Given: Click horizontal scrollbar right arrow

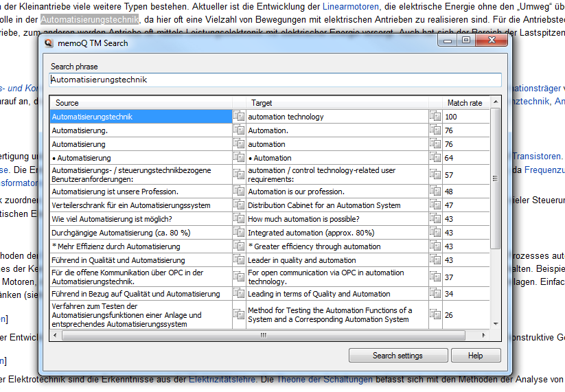Looking at the screenshot, I should coord(483,335).
